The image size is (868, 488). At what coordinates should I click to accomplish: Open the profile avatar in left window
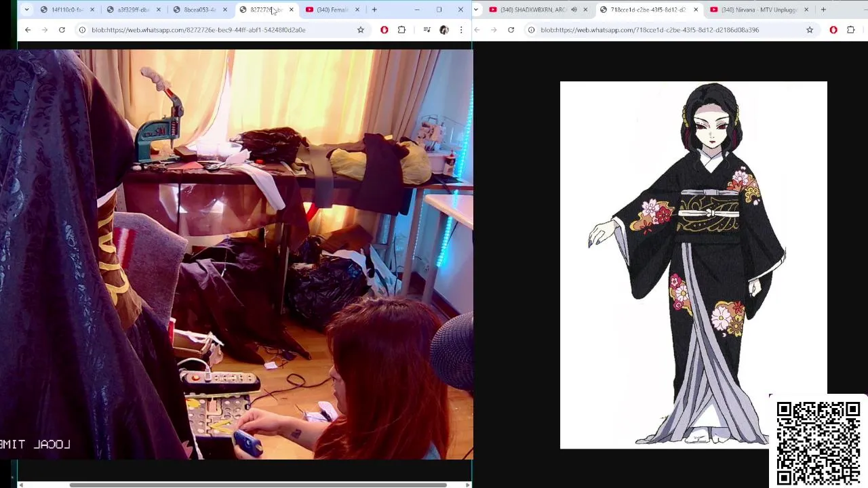coord(444,30)
